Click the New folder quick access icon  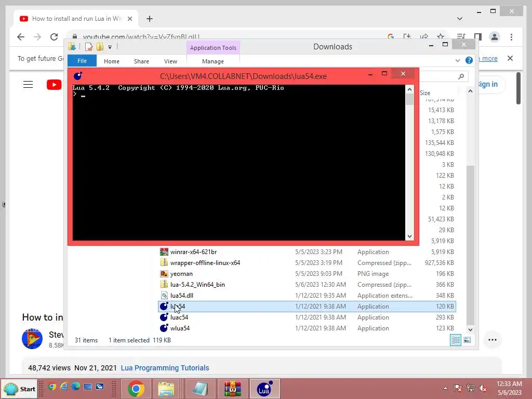100,47
